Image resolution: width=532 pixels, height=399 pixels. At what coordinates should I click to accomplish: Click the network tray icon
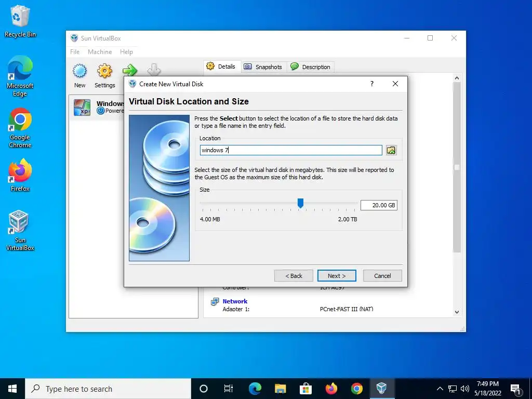[453, 389]
